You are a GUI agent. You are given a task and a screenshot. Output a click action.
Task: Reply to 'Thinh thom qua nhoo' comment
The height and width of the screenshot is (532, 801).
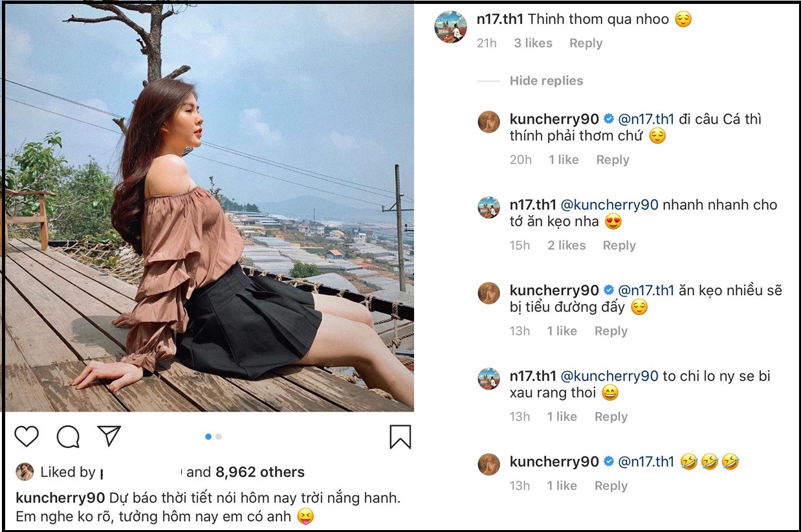click(586, 43)
